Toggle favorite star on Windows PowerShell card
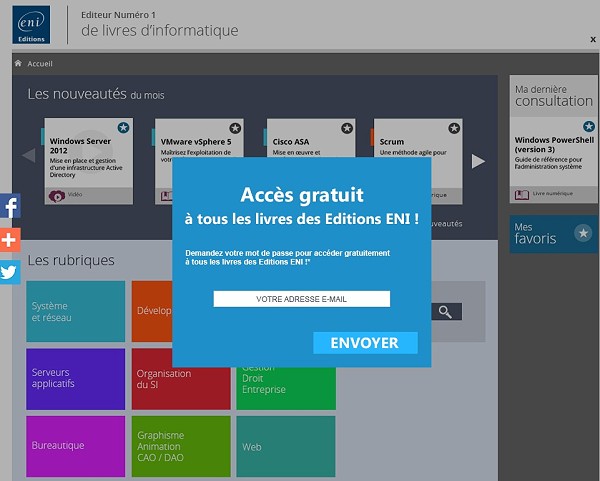Screen dimensions: 600x481 (x=589, y=126)
